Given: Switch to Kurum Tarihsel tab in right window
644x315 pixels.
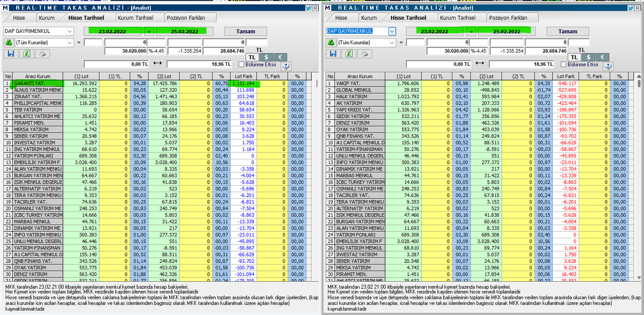Looking at the screenshot, I should tap(462, 18).
